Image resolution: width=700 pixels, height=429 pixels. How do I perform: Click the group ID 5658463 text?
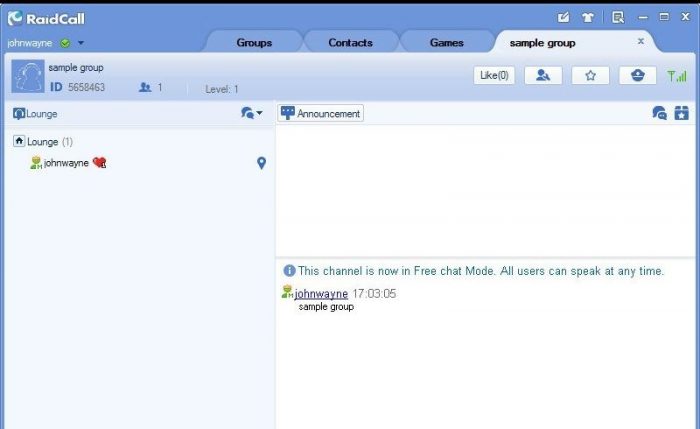point(86,87)
